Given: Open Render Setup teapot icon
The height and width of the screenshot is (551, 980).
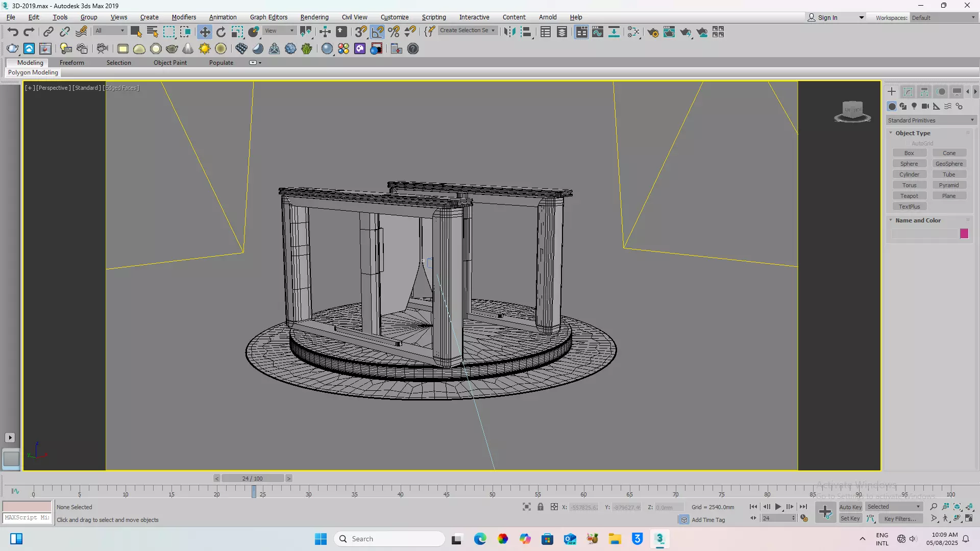Looking at the screenshot, I should [652, 32].
